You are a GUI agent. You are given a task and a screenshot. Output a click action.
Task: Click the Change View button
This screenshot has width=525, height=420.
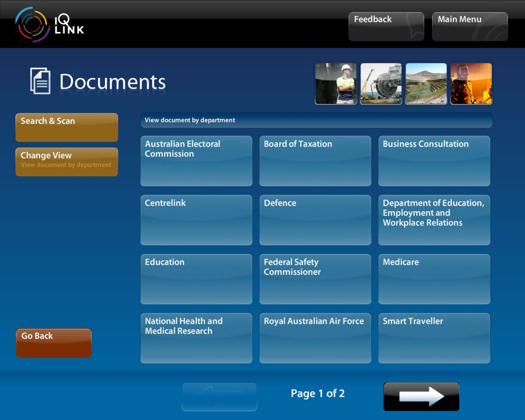(67, 162)
